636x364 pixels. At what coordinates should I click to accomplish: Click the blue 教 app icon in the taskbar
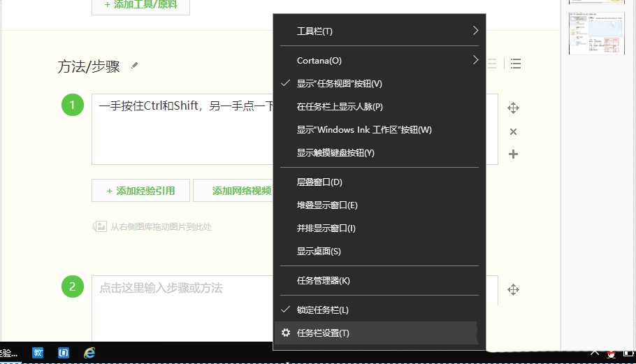pyautogui.click(x=38, y=353)
